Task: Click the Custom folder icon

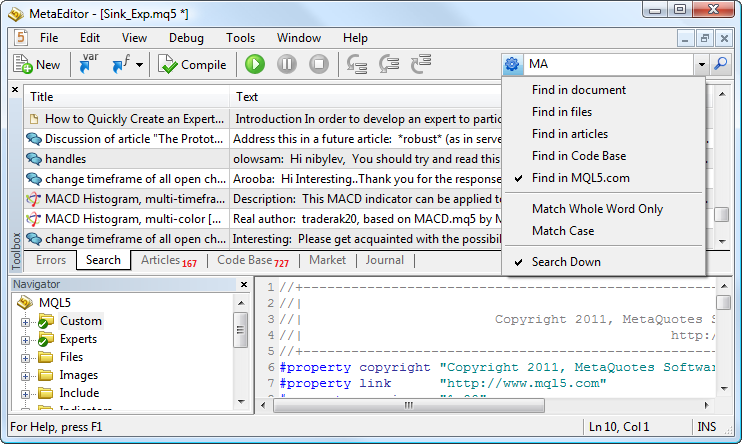Action: pos(45,321)
